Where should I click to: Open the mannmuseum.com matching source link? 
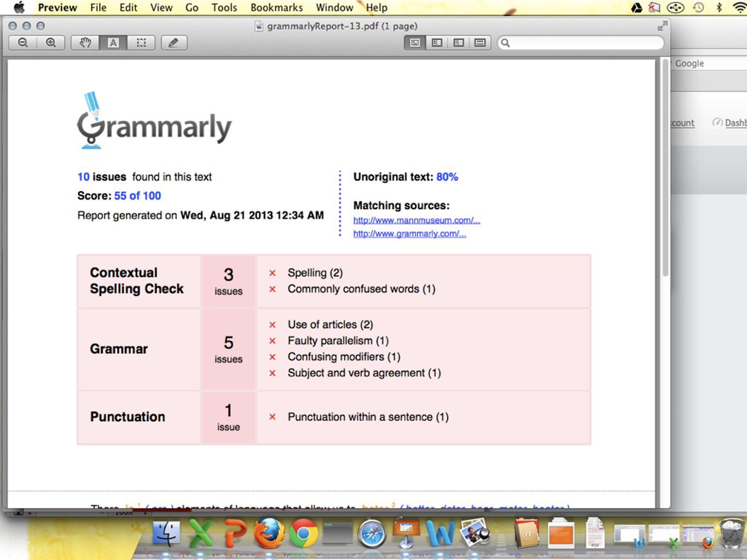click(x=416, y=220)
